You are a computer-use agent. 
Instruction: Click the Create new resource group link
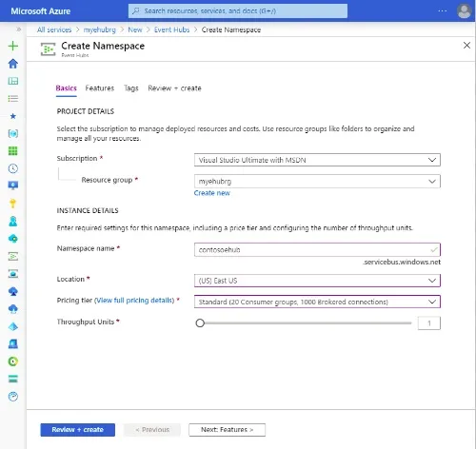tap(212, 193)
